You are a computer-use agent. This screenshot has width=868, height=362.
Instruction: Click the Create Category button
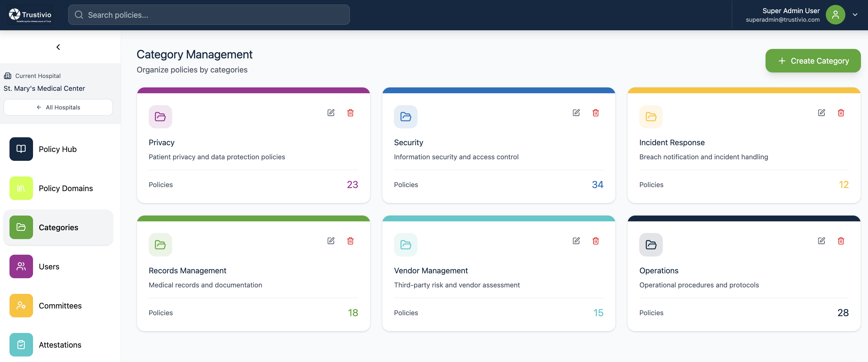click(x=813, y=61)
